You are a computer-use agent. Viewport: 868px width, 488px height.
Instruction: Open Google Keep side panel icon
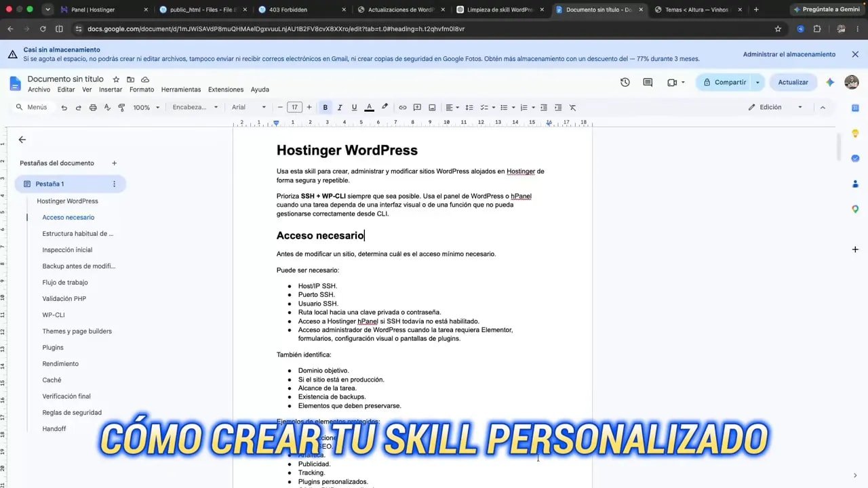855,133
